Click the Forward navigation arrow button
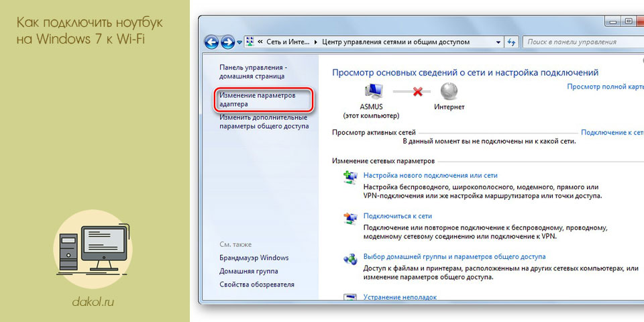 click(x=227, y=42)
